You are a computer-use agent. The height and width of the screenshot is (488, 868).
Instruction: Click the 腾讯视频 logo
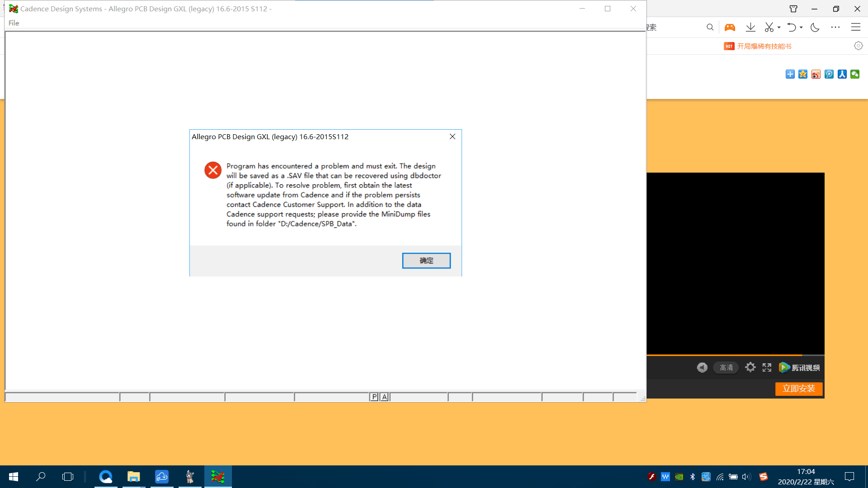click(x=799, y=368)
